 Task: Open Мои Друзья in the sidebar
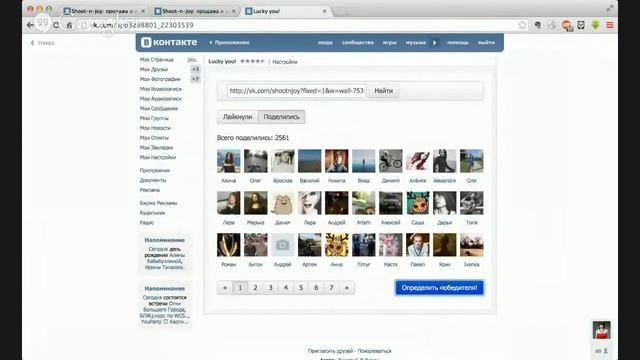tap(154, 69)
